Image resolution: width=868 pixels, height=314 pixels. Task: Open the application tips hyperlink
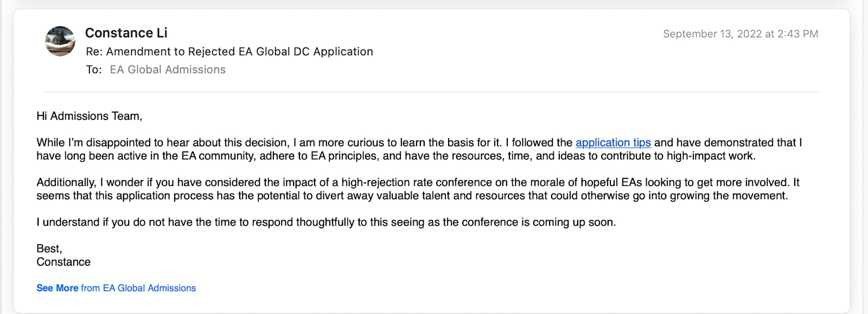click(x=613, y=143)
